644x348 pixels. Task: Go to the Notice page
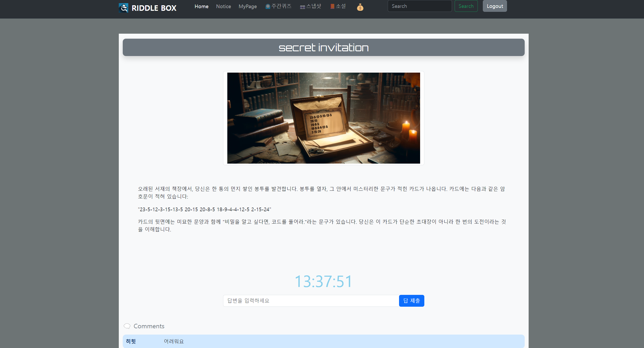coord(223,6)
